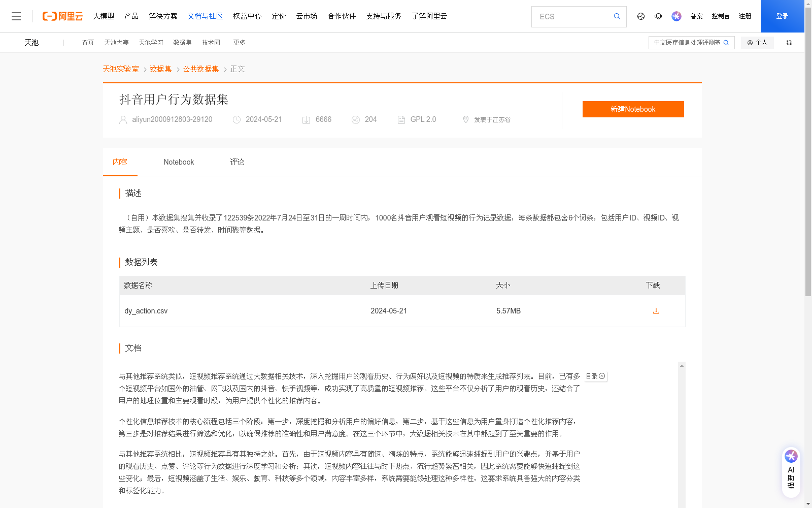Click the QR scan icon near 个人
812x508 pixels.
(789, 42)
